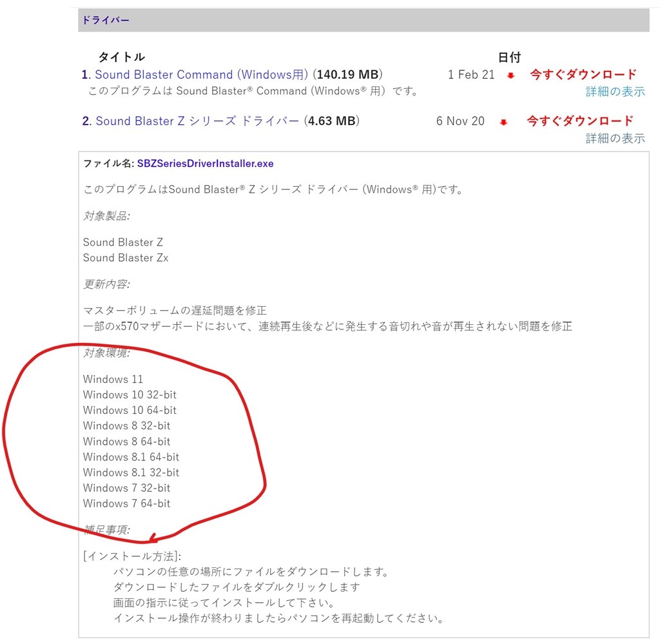This screenshot has height=644, width=660.
Task: Select the Windows 8 64-bit entry
Action: coord(127,442)
